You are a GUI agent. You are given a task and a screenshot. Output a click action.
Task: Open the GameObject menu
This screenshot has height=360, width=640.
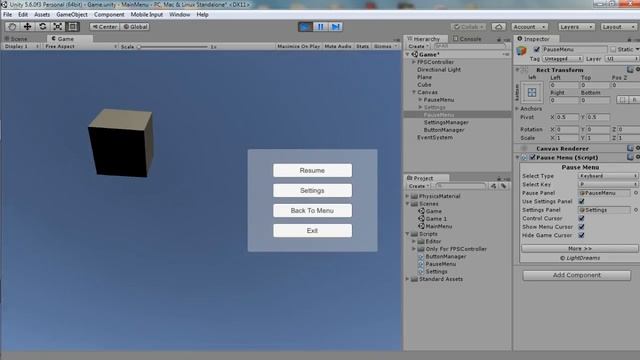72,14
